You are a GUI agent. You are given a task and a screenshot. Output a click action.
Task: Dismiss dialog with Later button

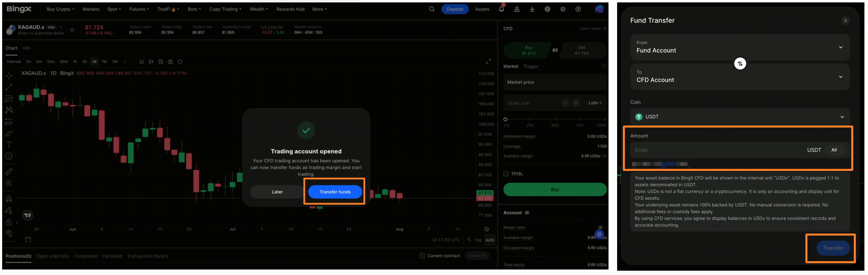coord(277,192)
